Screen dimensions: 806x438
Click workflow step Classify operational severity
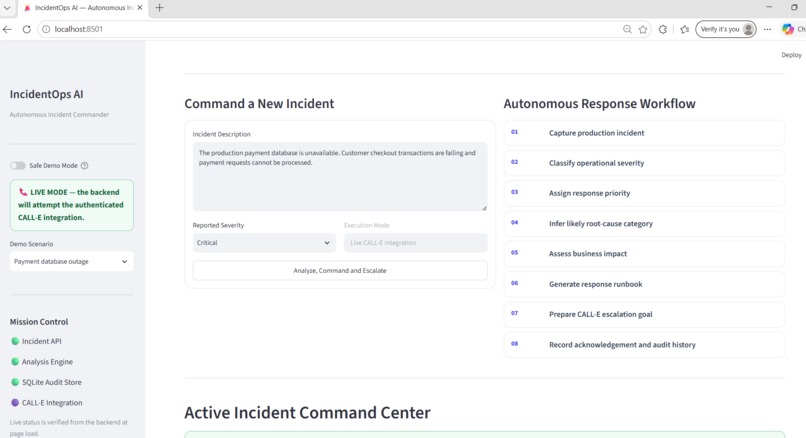click(x=644, y=163)
